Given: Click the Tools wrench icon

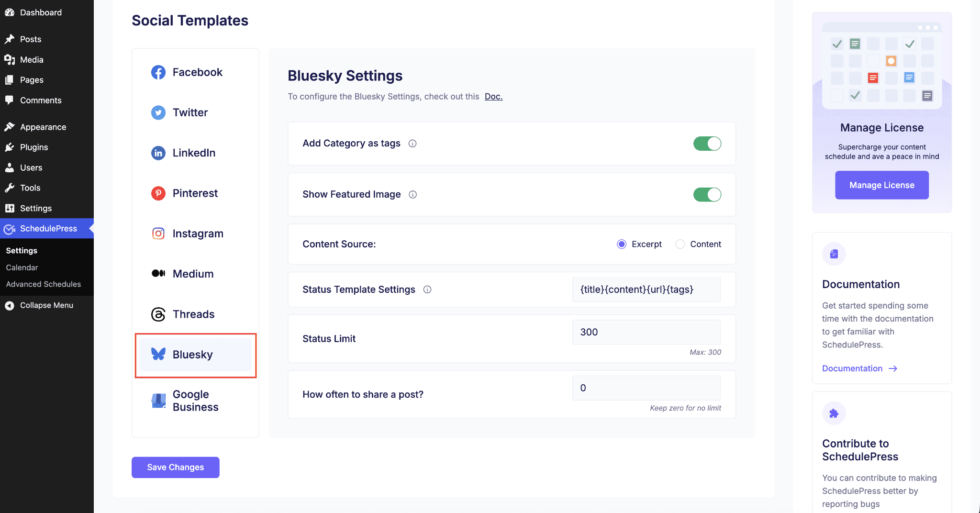Looking at the screenshot, I should (x=10, y=188).
